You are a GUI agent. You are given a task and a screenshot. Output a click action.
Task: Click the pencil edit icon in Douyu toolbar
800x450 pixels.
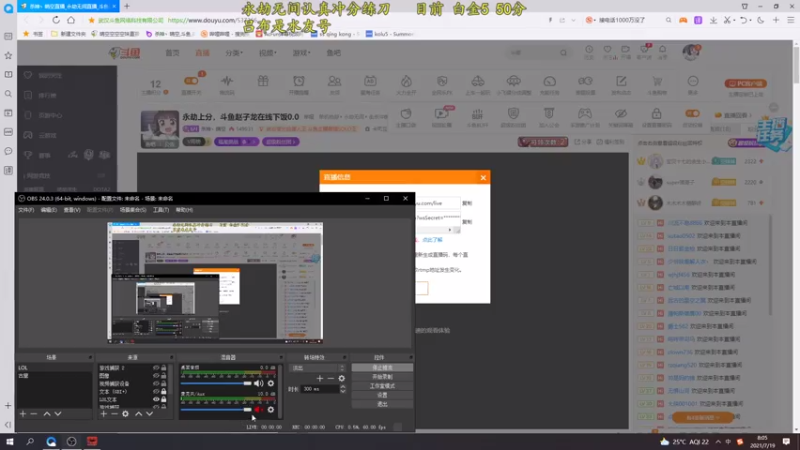[621, 81]
